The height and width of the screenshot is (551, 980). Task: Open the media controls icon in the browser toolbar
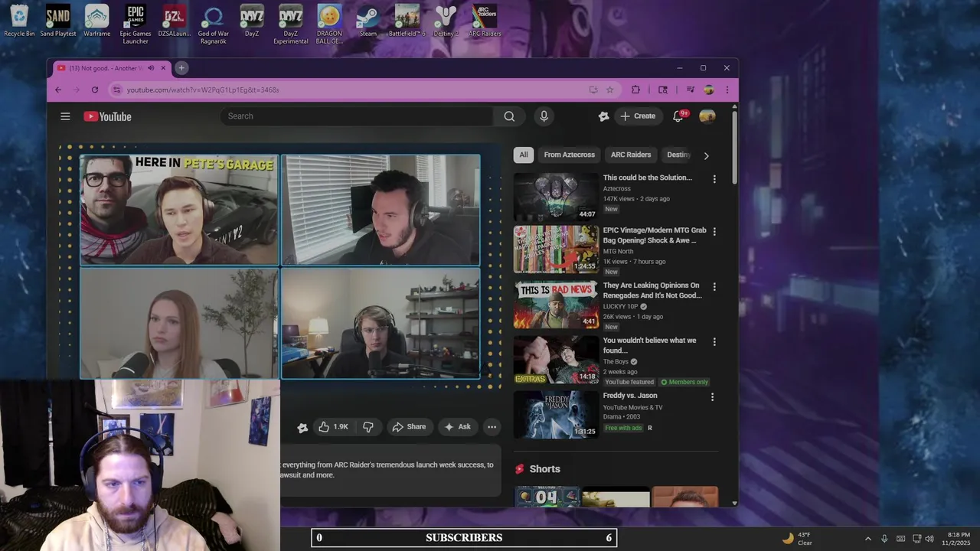tap(691, 90)
